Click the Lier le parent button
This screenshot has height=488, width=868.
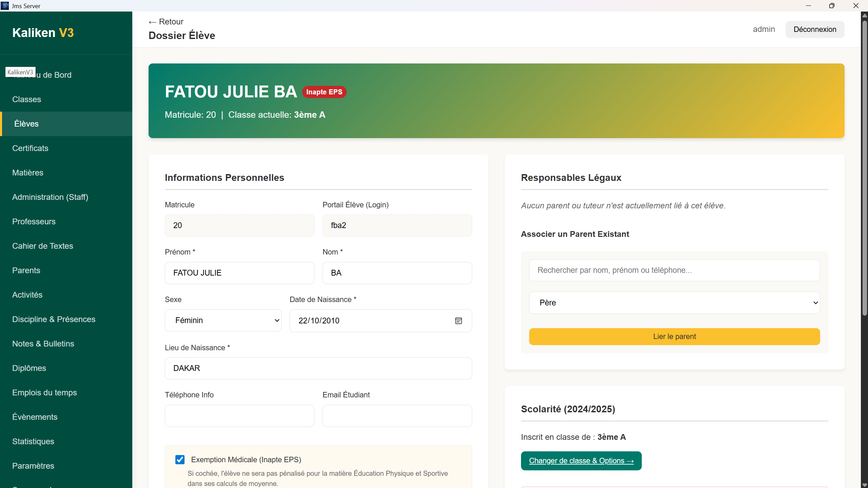674,337
